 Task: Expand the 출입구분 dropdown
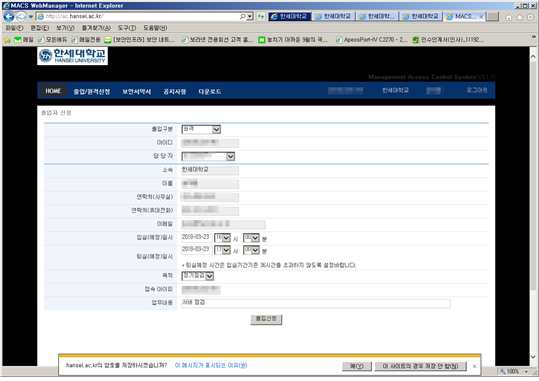[201, 130]
